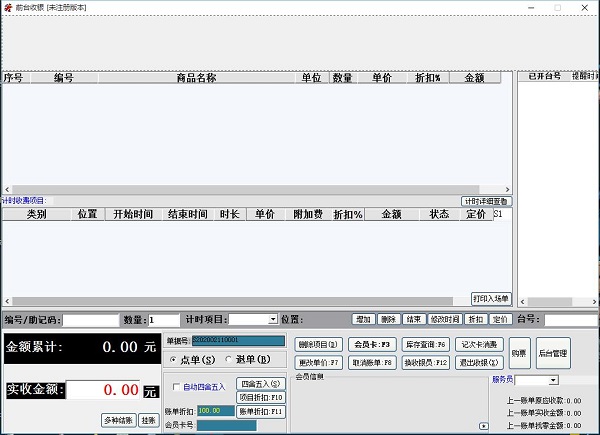The image size is (600, 435).
Task: Click the 开始时间 column header
Action: click(x=133, y=214)
